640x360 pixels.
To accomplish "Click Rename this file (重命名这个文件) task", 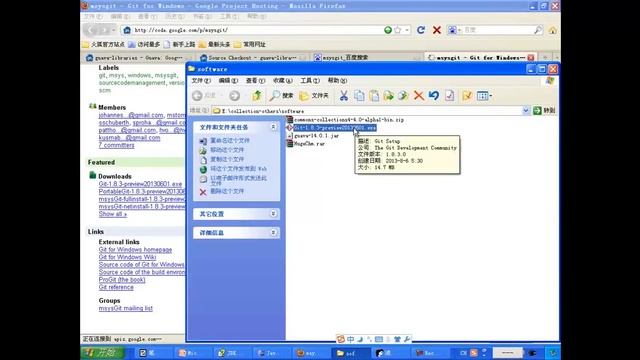I will tap(230, 140).
